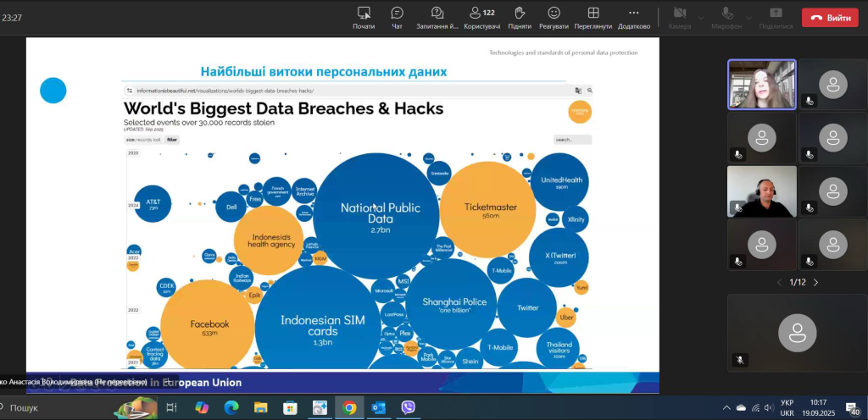This screenshot has width=868, height=420.
Task: Click the World's Biggest Data Breaches & Hacks headline
Action: click(x=283, y=109)
